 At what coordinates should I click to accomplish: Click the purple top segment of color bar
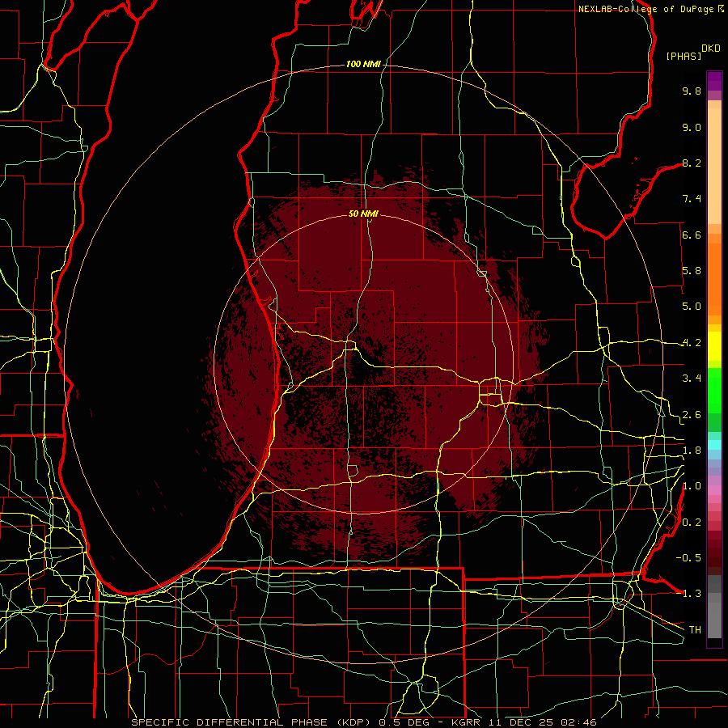(714, 81)
